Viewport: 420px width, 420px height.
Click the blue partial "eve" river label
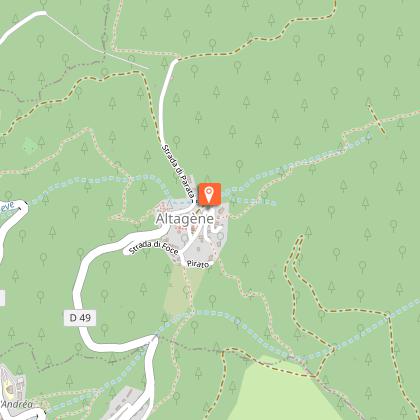click(7, 207)
